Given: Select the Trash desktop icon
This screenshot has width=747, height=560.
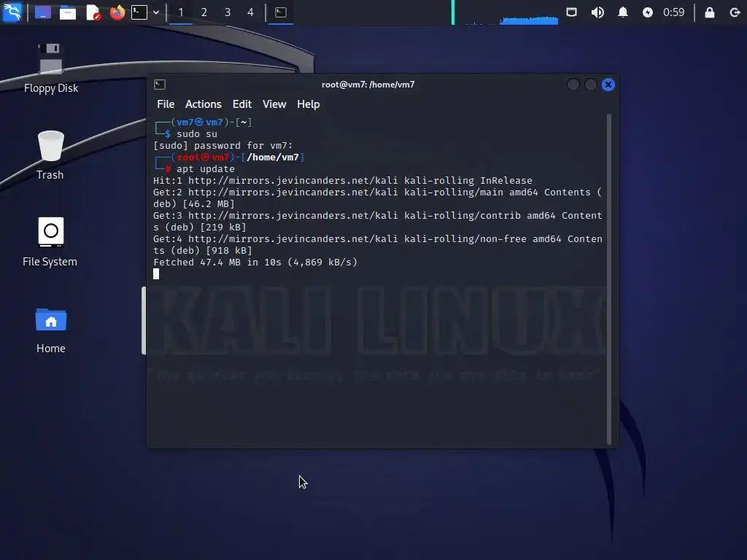Looking at the screenshot, I should [50, 155].
